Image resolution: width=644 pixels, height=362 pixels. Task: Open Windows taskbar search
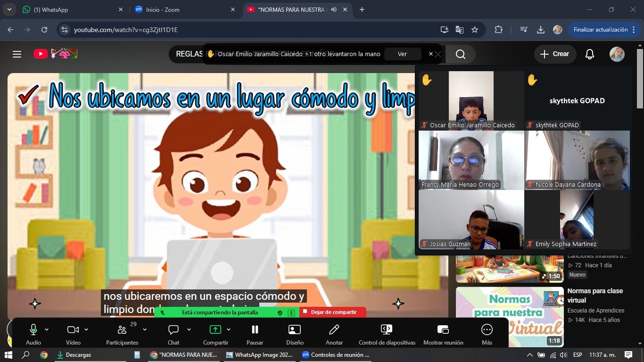point(26,355)
